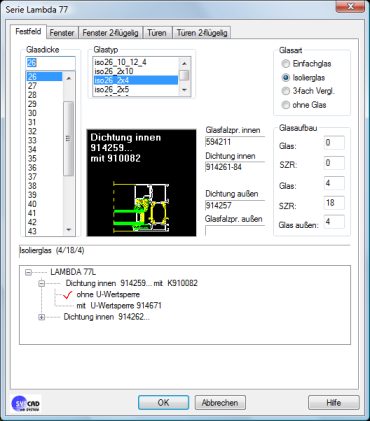Screen dimensions: 370x421
Task: Select the Einfachglas radio button
Action: tap(286, 63)
